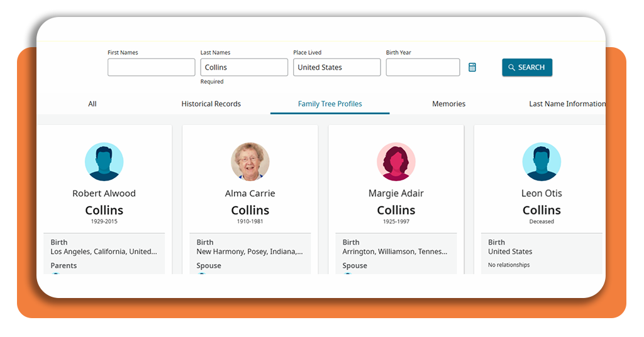The height and width of the screenshot is (337, 644).
Task: Open the Historical Records tab
Action: [x=211, y=104]
